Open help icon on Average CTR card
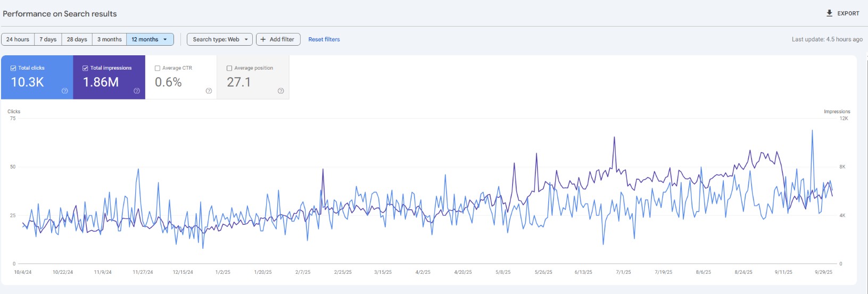This screenshot has height=294, width=868. 209,91
